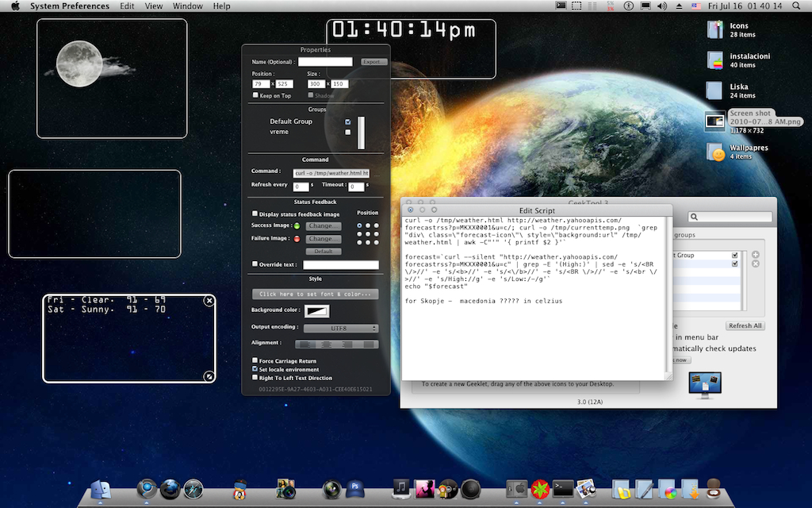Screen dimensions: 812x508
Task: Uncheck Set locale environment
Action: click(x=255, y=369)
